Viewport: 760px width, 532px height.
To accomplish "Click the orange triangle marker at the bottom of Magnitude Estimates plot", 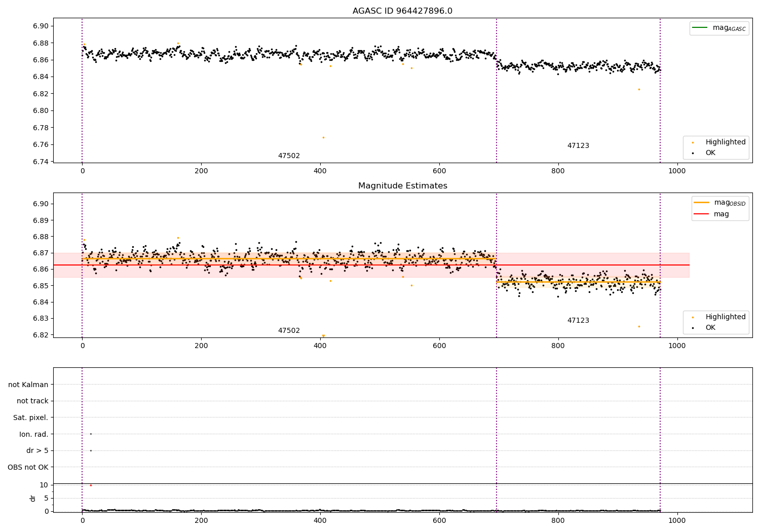I will coord(323,335).
